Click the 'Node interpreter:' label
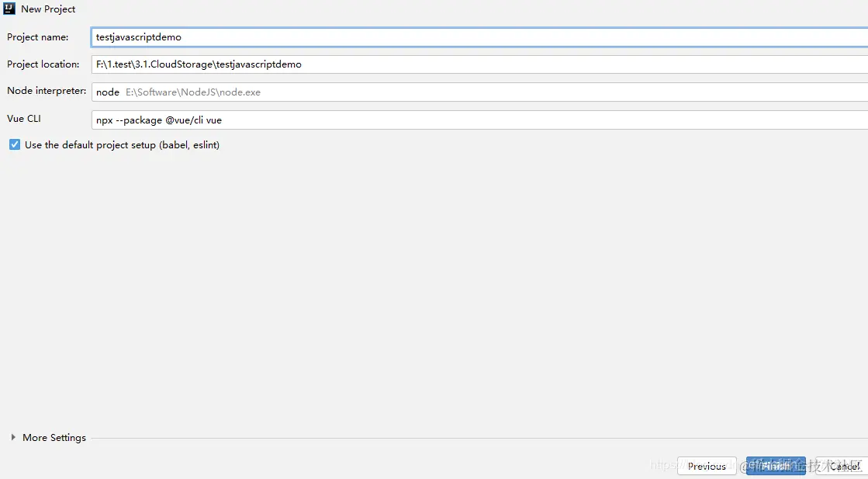The width and height of the screenshot is (868, 479). coord(47,91)
